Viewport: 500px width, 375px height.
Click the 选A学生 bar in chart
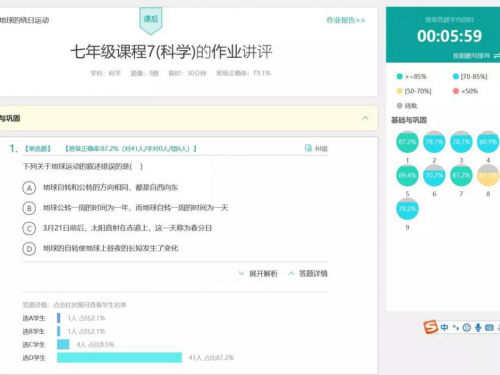pyautogui.click(x=59, y=318)
